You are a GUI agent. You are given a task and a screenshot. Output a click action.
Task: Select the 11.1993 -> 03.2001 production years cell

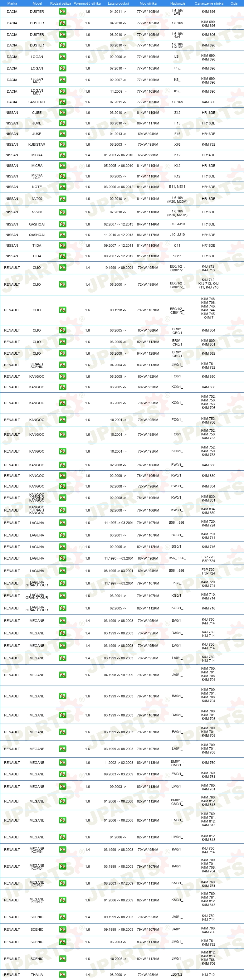coord(118,559)
